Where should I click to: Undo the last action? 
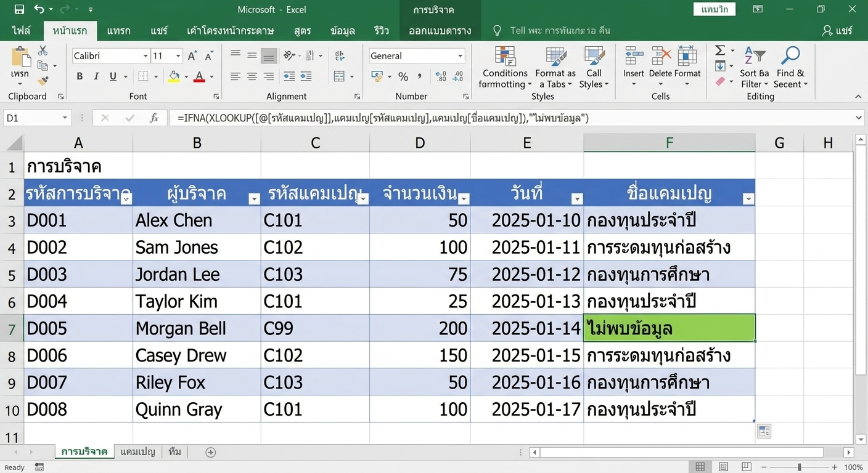pyautogui.click(x=39, y=9)
